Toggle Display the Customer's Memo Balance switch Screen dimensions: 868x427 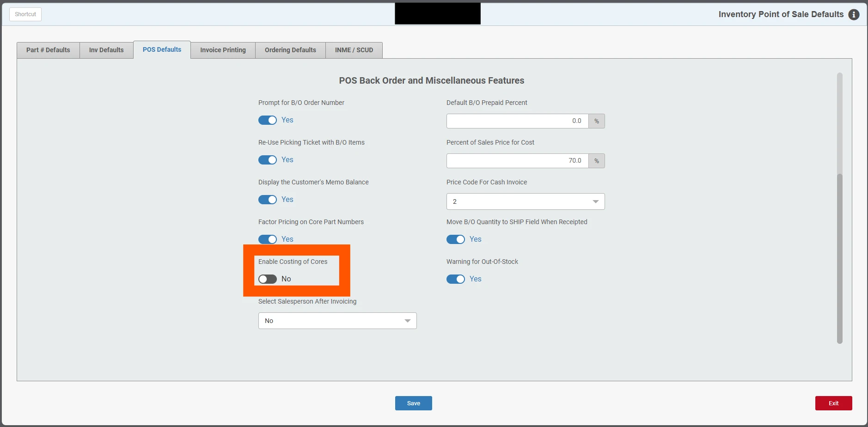268,200
